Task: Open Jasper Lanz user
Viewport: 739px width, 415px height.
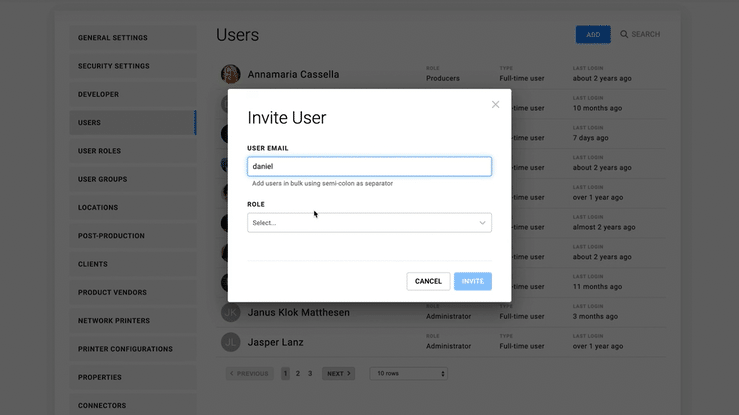Action: (275, 342)
